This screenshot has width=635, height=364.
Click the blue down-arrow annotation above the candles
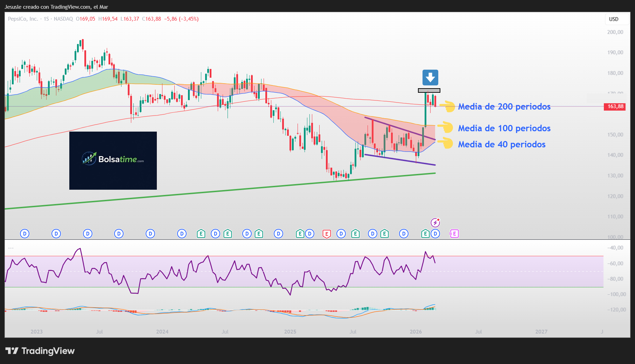431,77
